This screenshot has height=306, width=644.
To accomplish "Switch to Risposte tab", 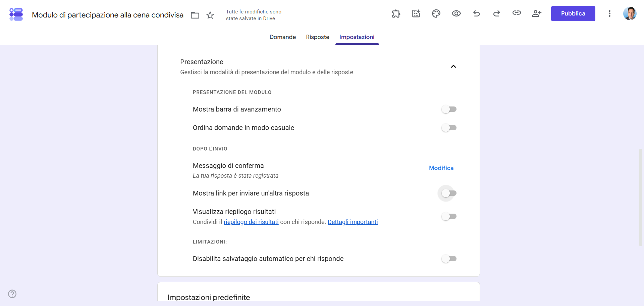I will [318, 37].
